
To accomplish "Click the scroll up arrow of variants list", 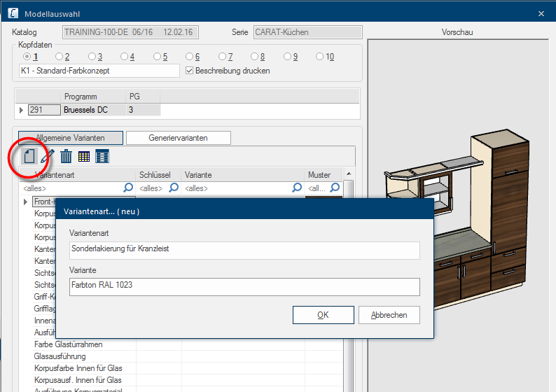I will click(349, 174).
